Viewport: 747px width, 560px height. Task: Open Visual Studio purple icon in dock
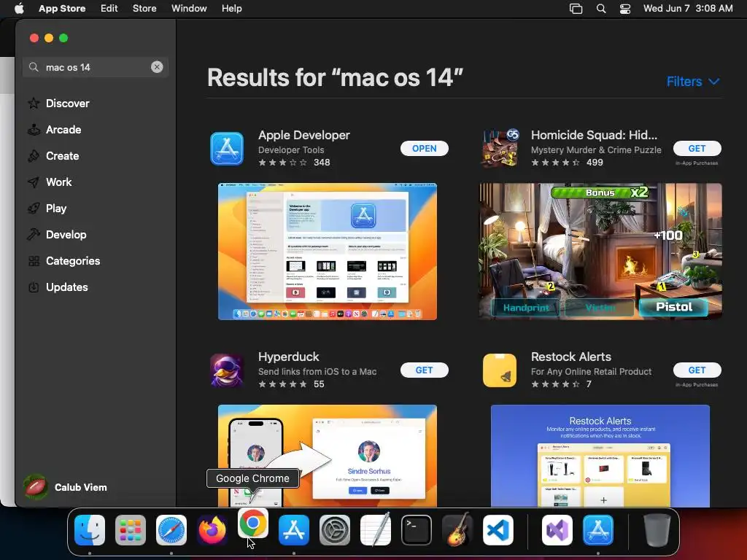pos(557,530)
